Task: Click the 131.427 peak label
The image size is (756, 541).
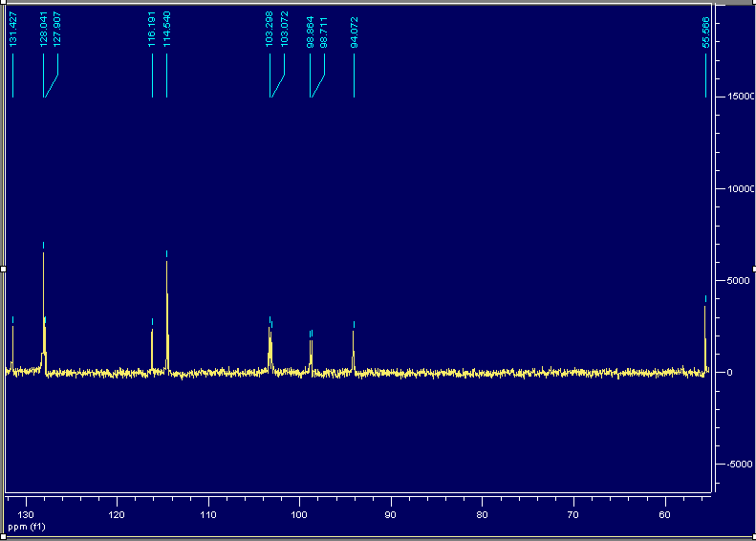Action: click(13, 30)
